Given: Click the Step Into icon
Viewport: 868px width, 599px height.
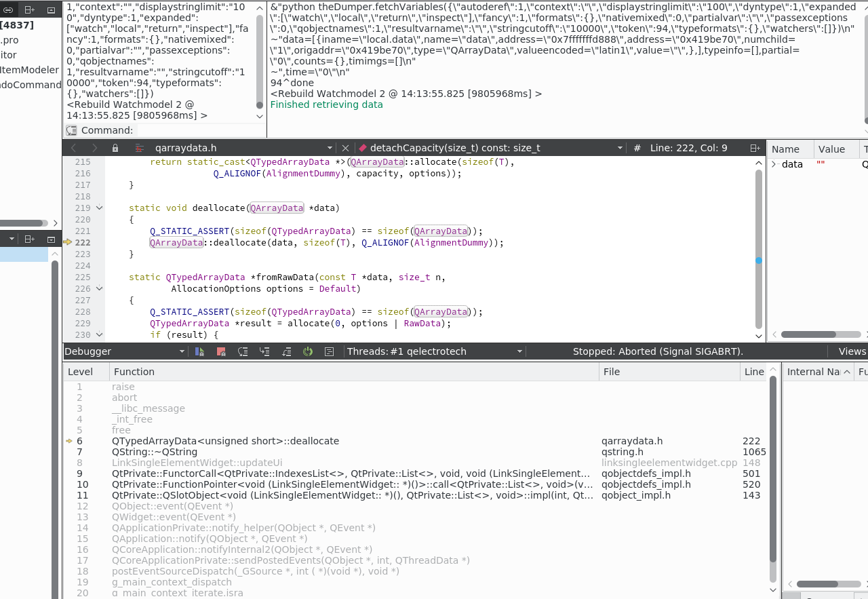Looking at the screenshot, I should tap(264, 351).
